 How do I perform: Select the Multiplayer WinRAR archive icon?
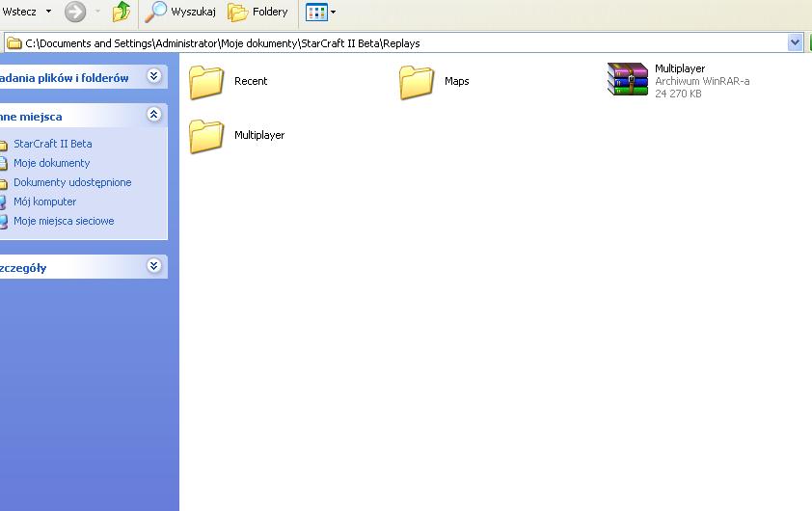pos(627,80)
